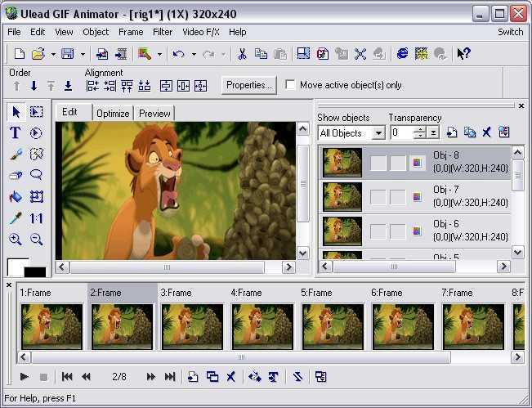Open the Video F/X menu
Screen dimensions: 532x408
point(201,32)
